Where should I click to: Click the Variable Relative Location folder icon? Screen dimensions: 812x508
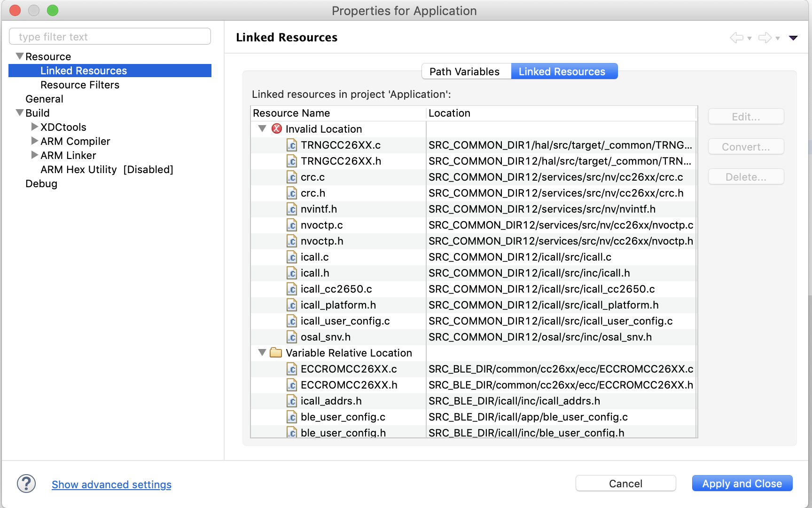tap(276, 352)
